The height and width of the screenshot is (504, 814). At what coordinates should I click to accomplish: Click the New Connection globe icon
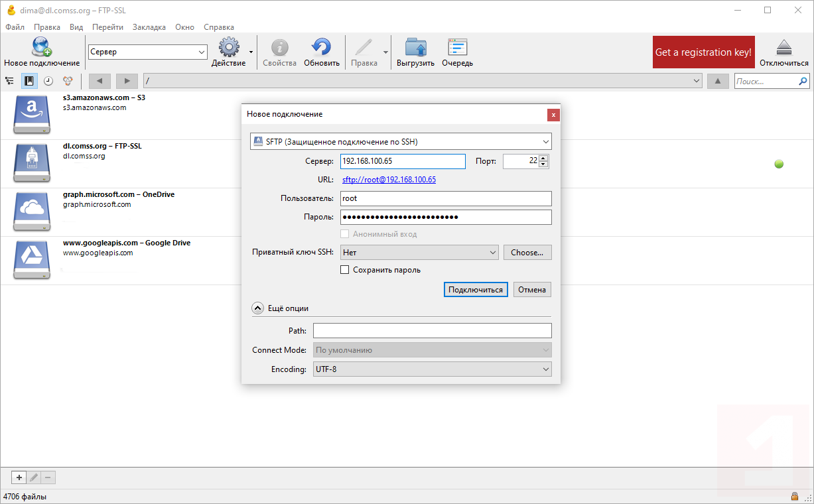click(x=42, y=47)
